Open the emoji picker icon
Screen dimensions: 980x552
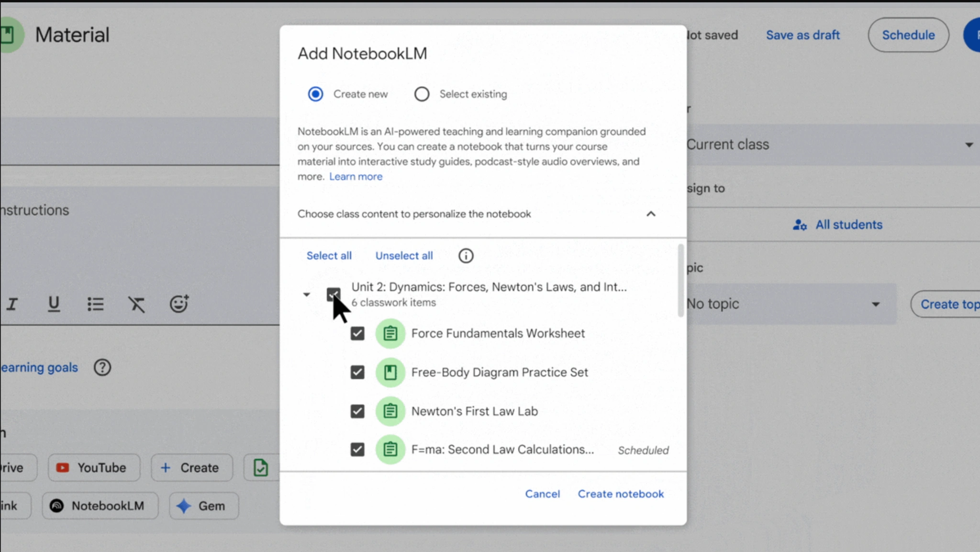tap(179, 304)
